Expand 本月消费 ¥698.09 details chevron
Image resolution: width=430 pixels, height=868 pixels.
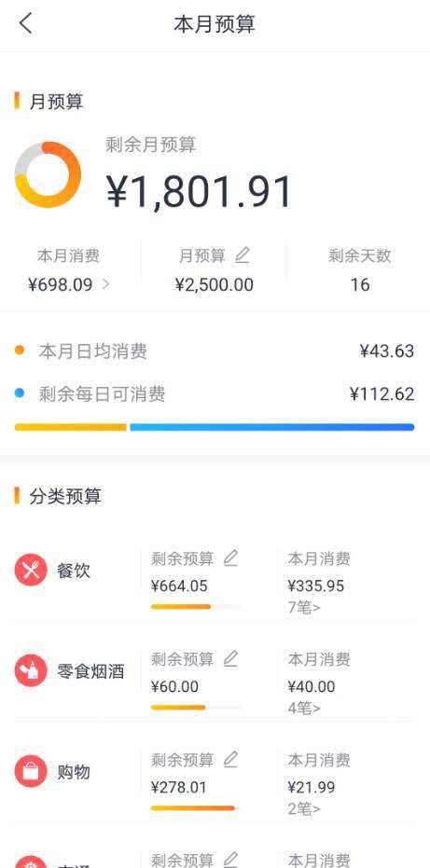105,284
